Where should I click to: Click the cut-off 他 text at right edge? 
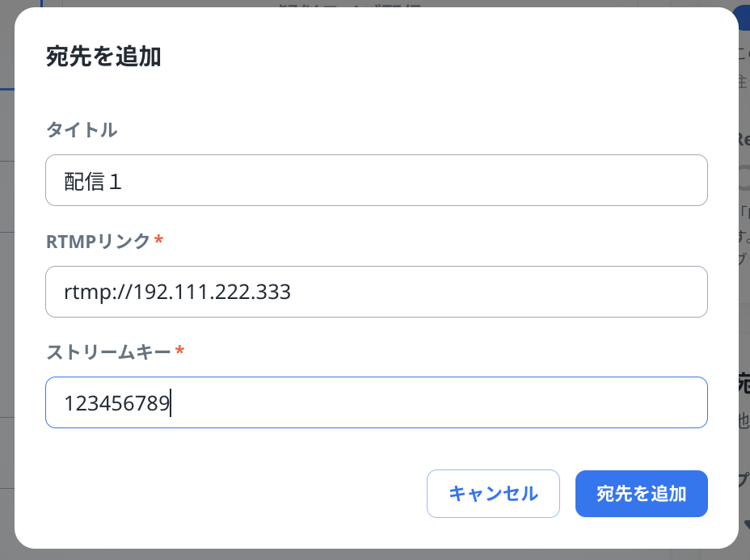[744, 420]
